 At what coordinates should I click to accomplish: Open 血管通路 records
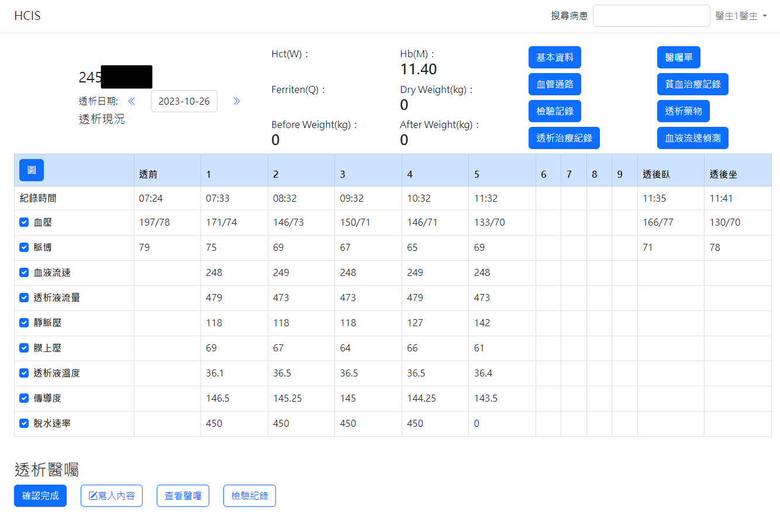point(554,84)
